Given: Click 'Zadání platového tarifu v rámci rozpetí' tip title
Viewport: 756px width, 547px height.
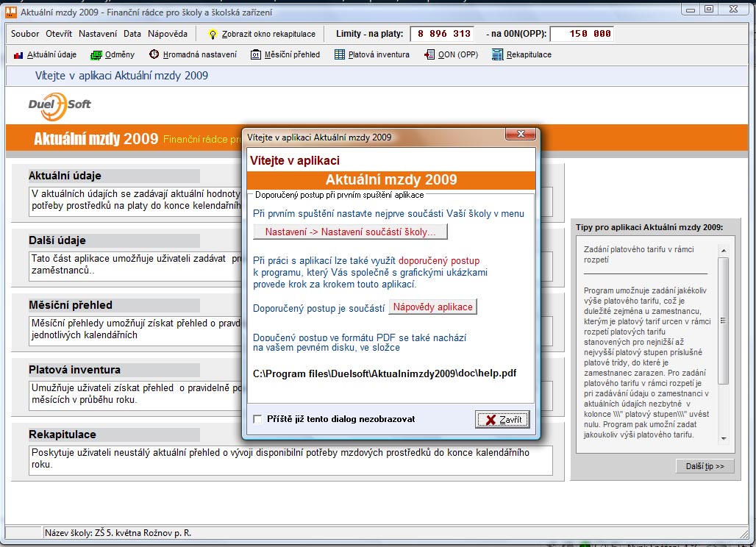Looking at the screenshot, I should (x=639, y=254).
